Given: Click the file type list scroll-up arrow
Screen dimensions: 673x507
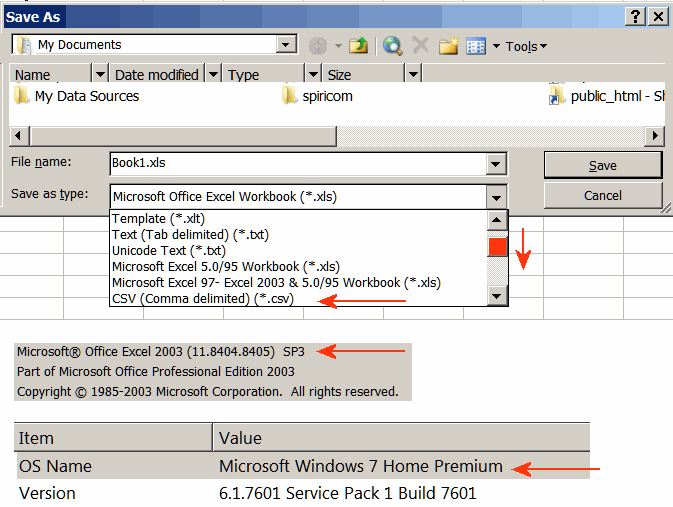Looking at the screenshot, I should coord(497,220).
